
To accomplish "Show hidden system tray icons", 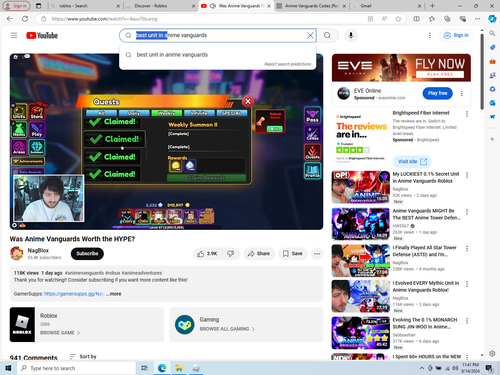I will pos(422,368).
